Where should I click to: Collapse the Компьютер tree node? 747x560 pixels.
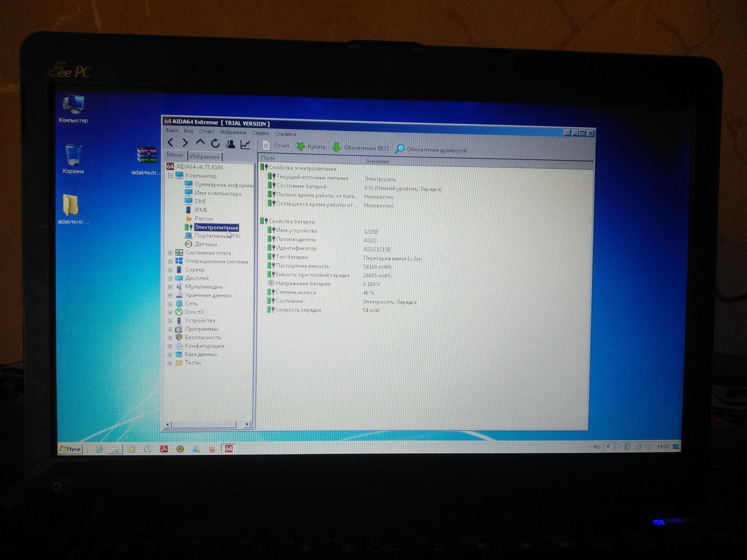170,176
